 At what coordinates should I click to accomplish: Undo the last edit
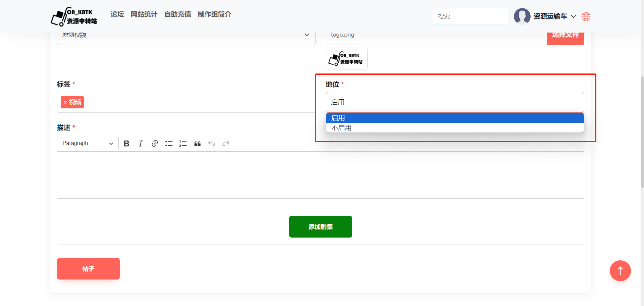211,144
